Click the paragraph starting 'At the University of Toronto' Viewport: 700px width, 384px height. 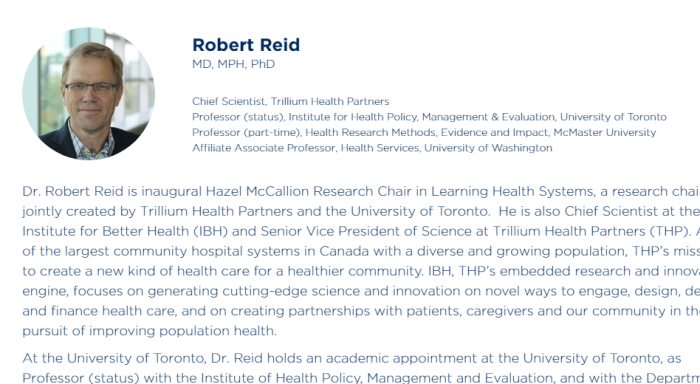tap(361, 368)
